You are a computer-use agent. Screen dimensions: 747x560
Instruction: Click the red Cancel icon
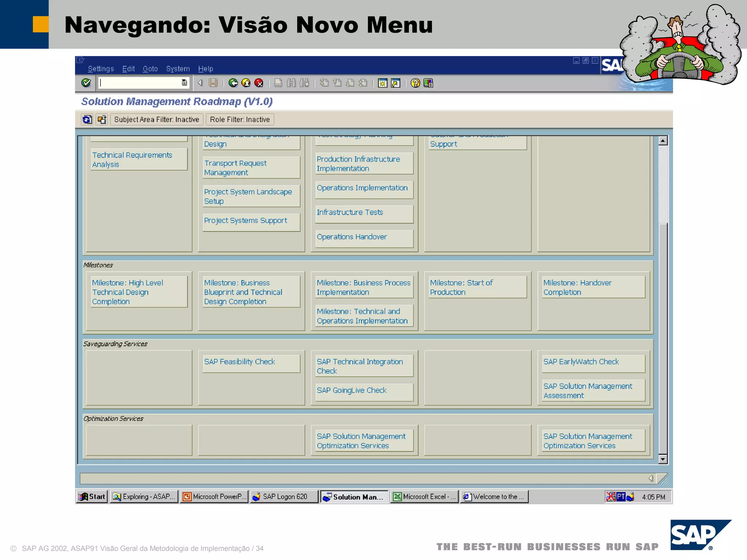[x=259, y=83]
